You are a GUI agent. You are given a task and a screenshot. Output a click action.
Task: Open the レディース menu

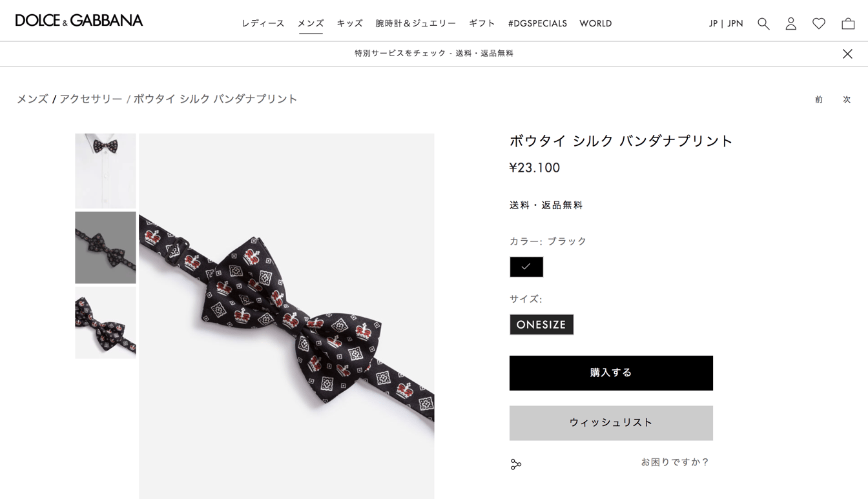coord(263,24)
